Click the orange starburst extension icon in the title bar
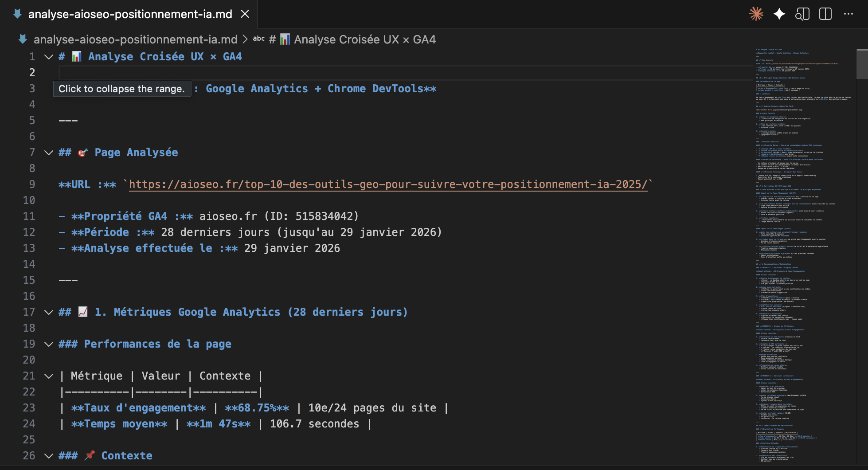Screen dimensions: 868x470 (757, 14)
